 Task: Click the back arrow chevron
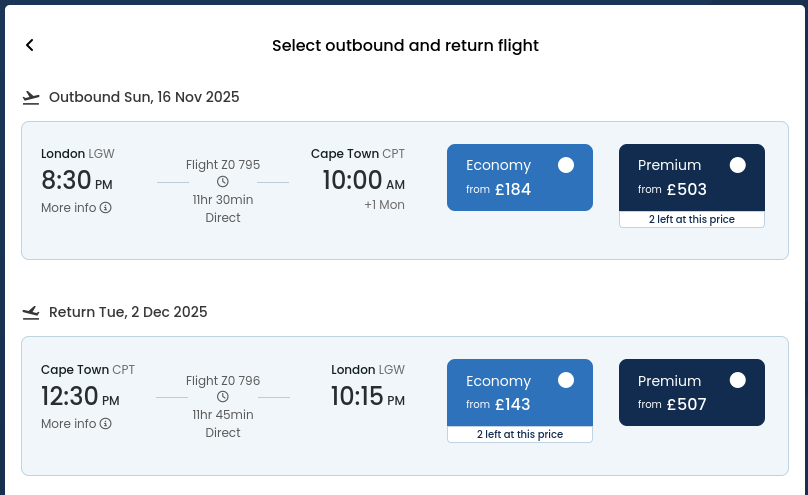coord(30,45)
